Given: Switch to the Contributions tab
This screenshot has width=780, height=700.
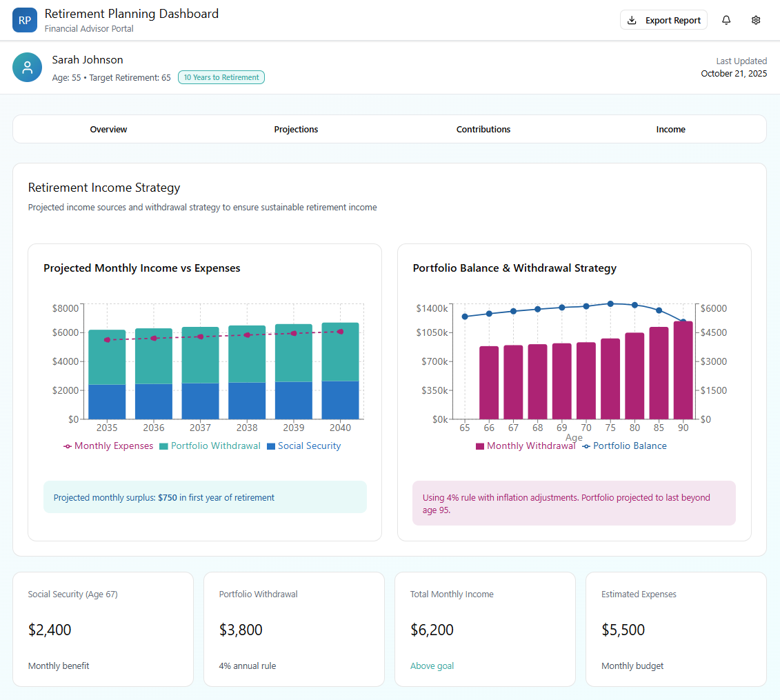Looking at the screenshot, I should pyautogui.click(x=483, y=129).
